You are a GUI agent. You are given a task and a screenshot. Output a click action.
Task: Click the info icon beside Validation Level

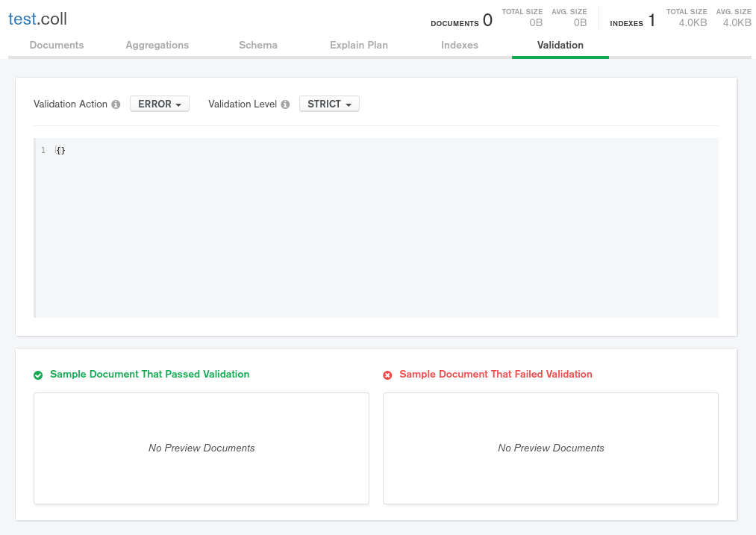pos(285,104)
